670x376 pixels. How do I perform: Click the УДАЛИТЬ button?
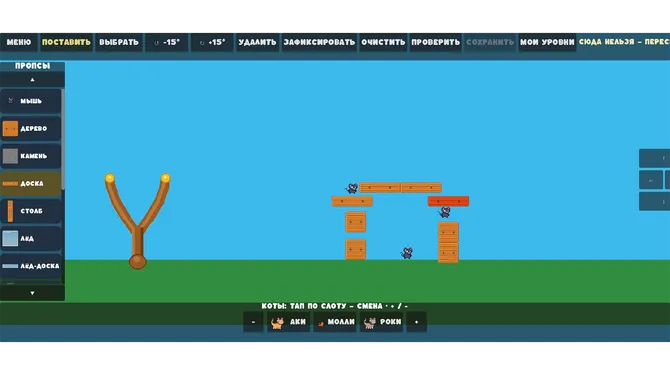257,42
